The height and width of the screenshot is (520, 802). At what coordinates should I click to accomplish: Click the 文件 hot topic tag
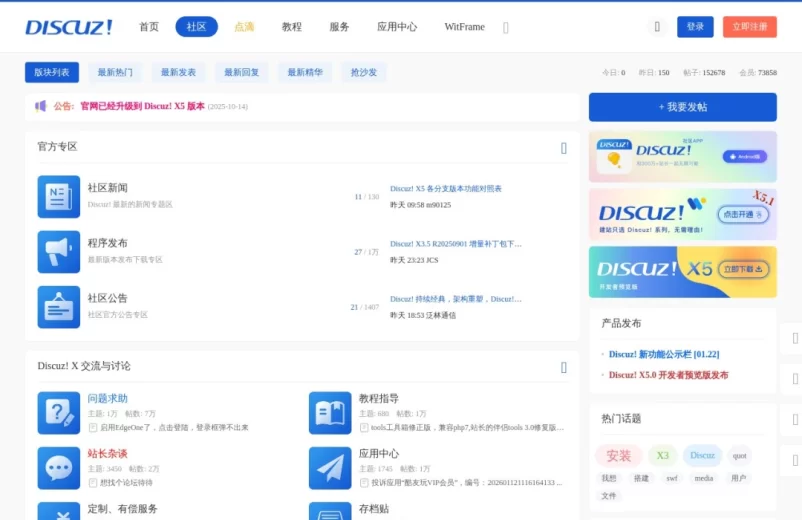coord(609,496)
